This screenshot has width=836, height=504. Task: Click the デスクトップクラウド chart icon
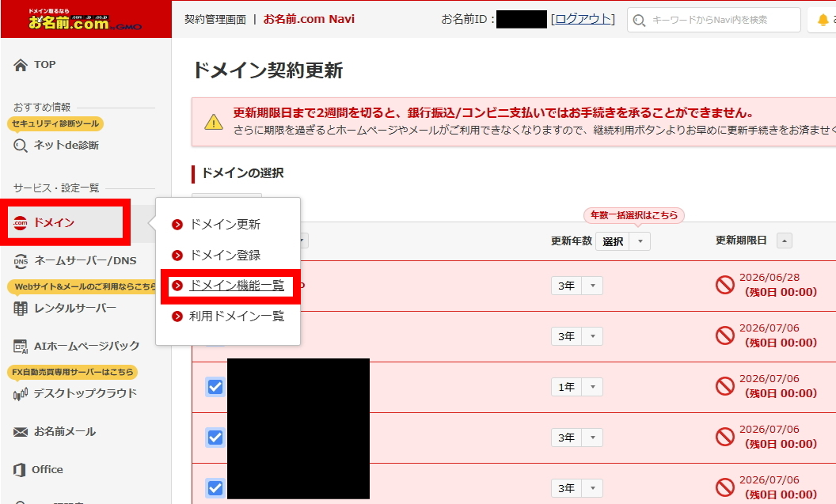(21, 394)
